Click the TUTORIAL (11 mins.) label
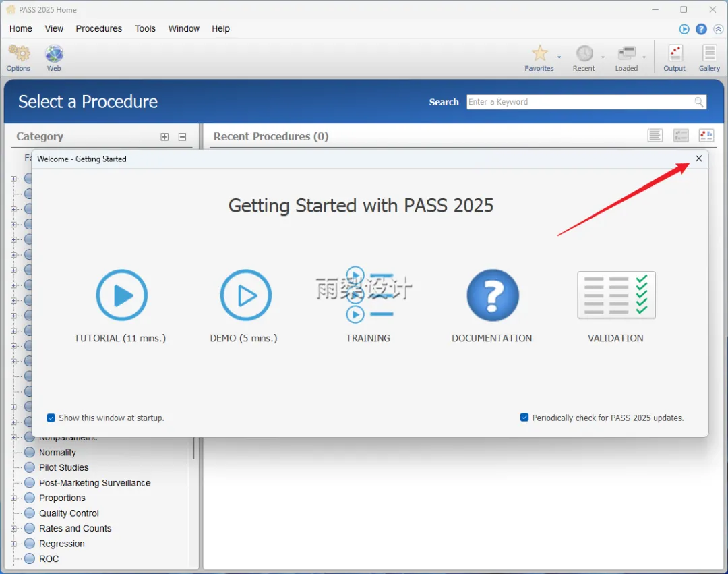Screen dimensions: 728x574 tap(120, 338)
